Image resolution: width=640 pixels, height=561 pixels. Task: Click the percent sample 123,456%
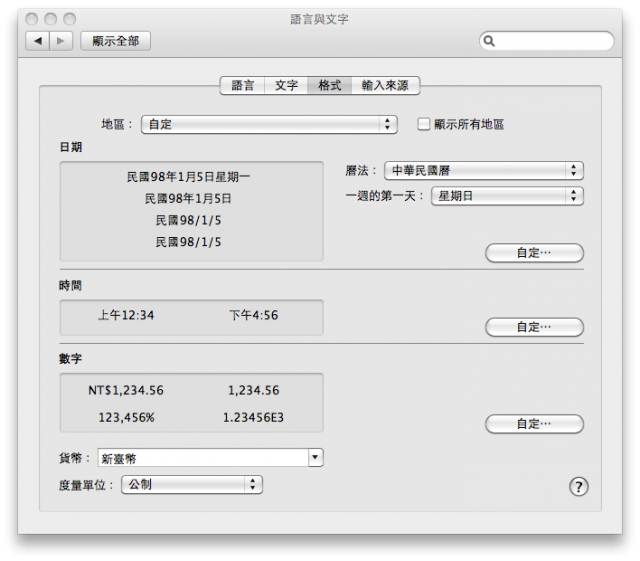[127, 418]
